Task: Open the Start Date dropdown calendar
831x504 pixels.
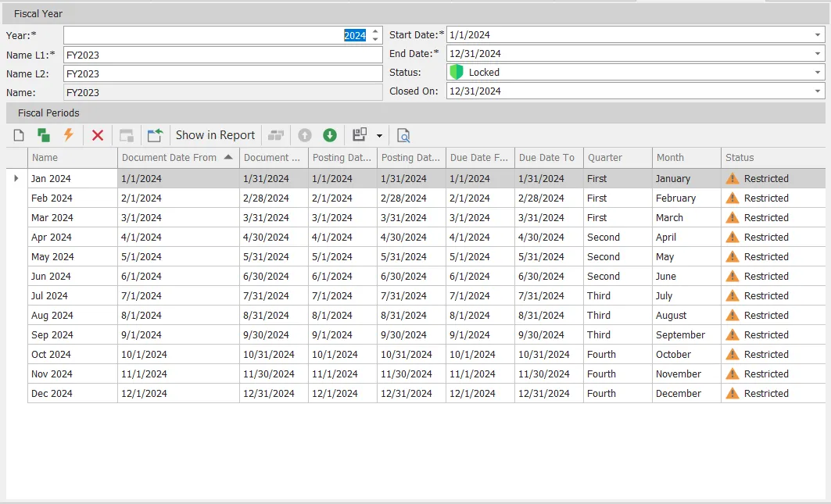Action: (x=818, y=35)
